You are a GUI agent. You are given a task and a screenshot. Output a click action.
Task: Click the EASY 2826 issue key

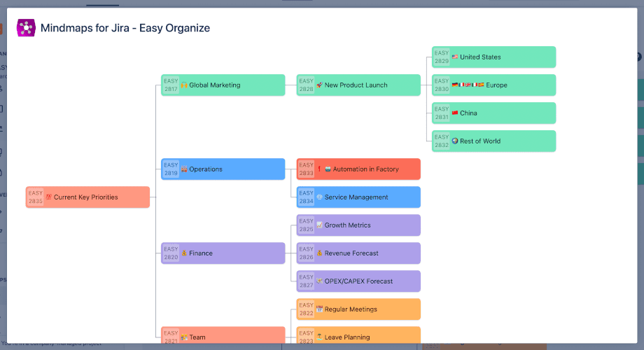pyautogui.click(x=306, y=253)
